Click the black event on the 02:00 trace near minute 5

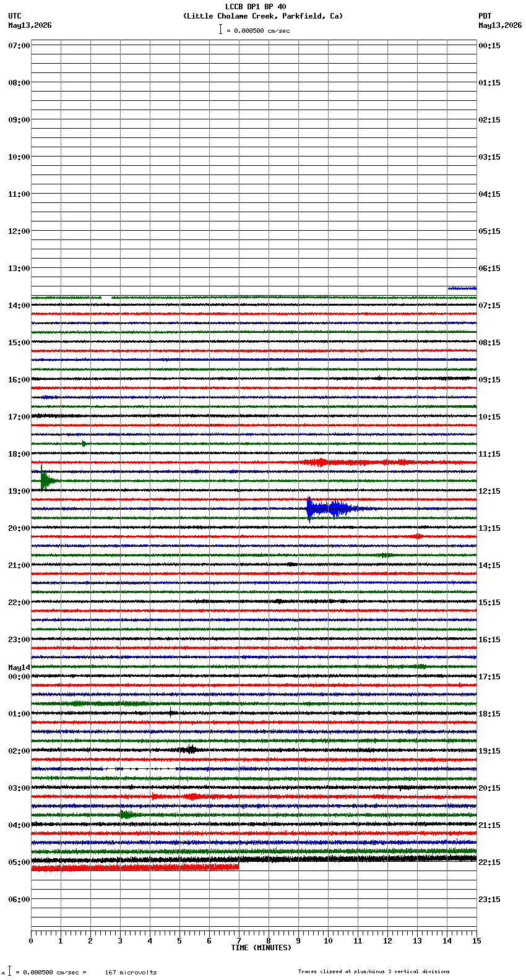click(x=189, y=750)
